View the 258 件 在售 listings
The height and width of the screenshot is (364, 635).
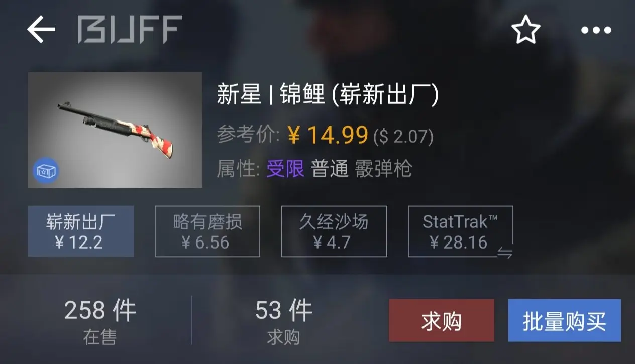[x=100, y=322]
